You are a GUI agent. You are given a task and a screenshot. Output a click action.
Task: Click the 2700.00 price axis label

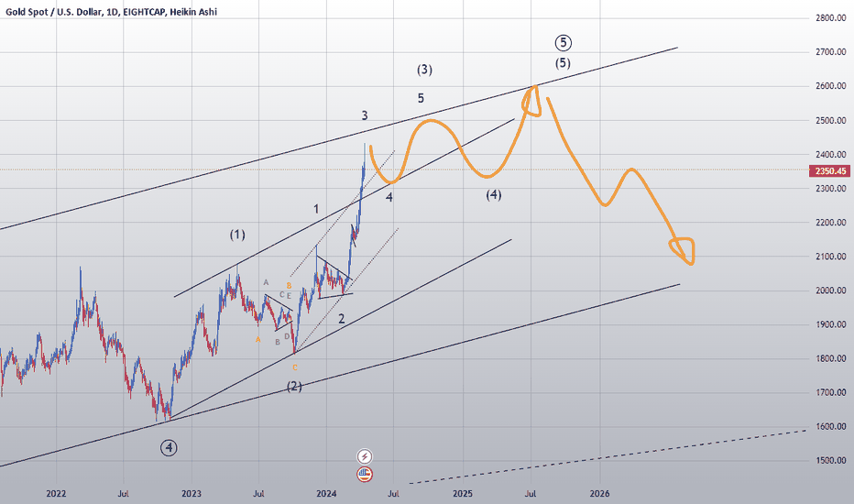coord(830,52)
